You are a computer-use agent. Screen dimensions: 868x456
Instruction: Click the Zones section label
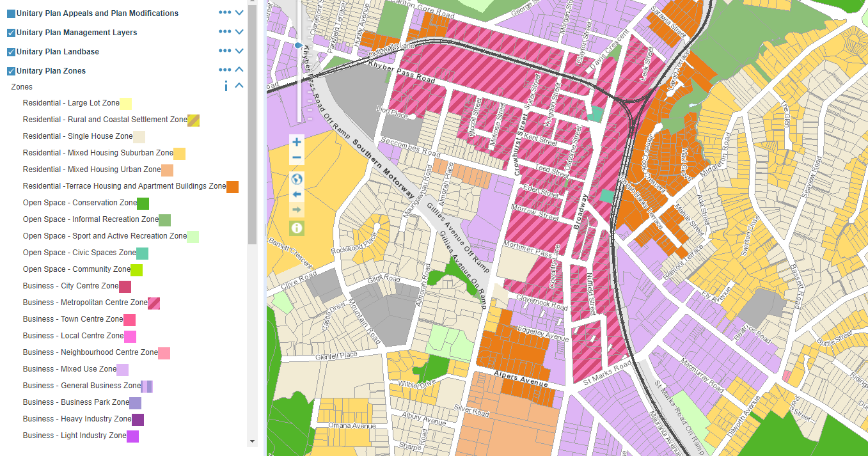[x=21, y=86]
